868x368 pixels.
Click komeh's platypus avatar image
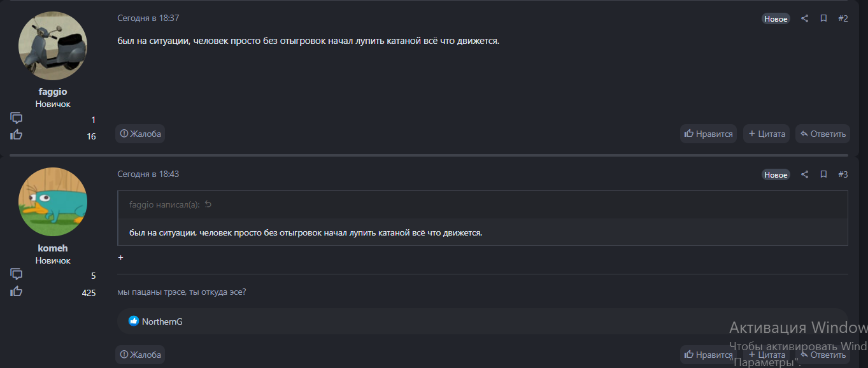click(x=53, y=202)
